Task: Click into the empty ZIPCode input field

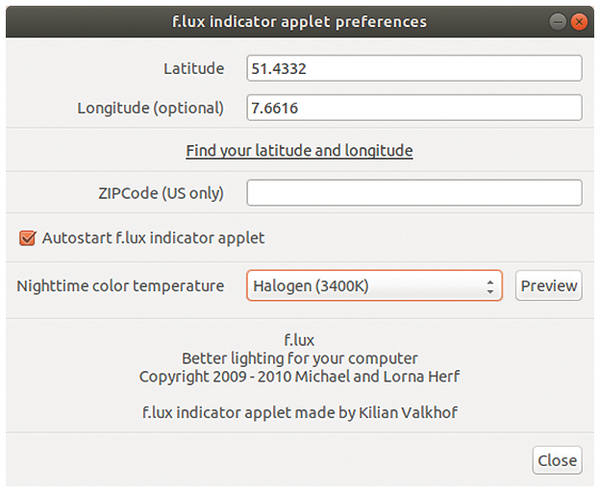Action: 414,193
